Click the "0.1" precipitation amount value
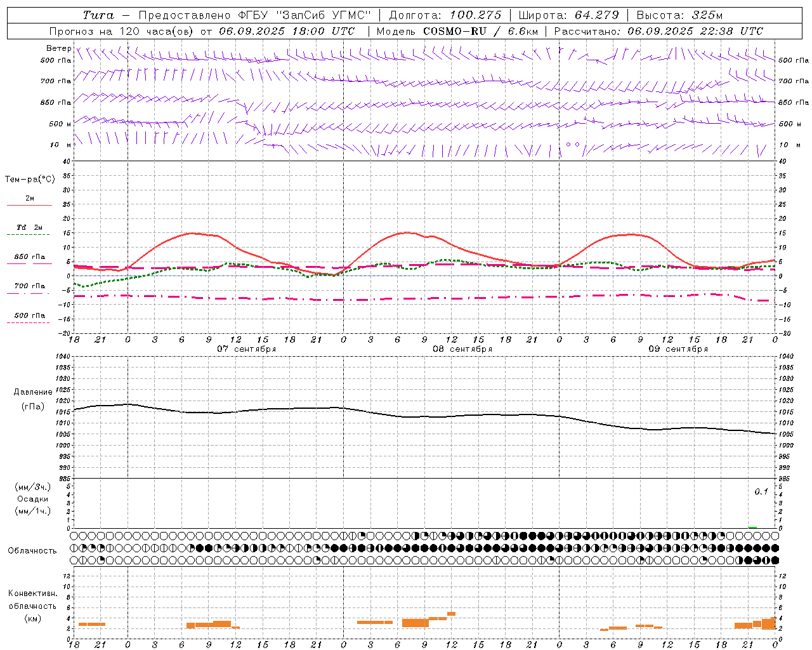The image size is (812, 650). click(761, 491)
